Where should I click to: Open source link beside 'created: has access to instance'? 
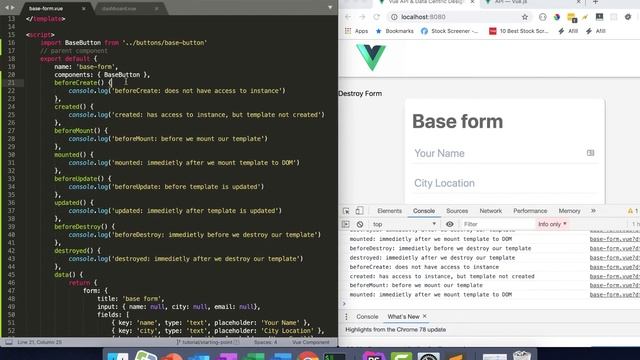(x=615, y=276)
